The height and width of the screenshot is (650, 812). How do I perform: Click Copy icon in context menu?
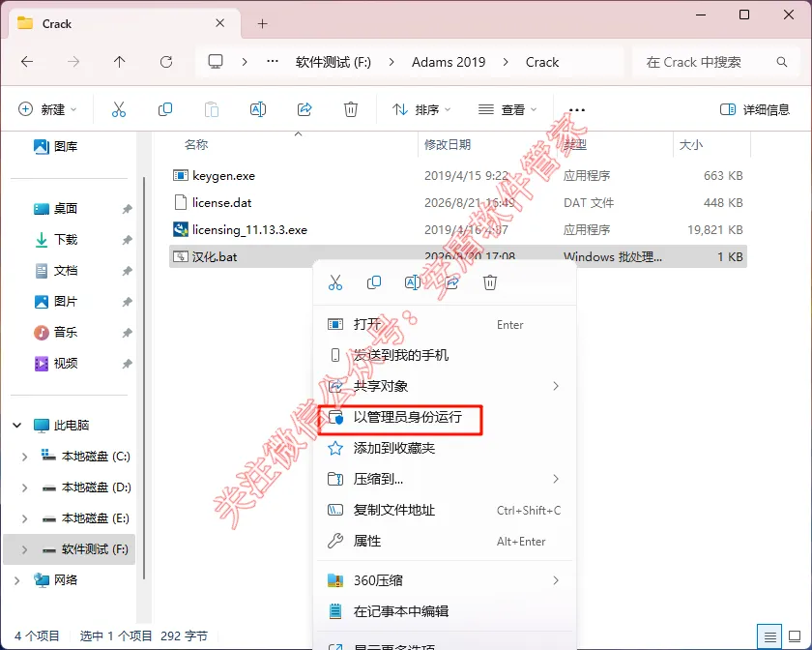pos(374,282)
